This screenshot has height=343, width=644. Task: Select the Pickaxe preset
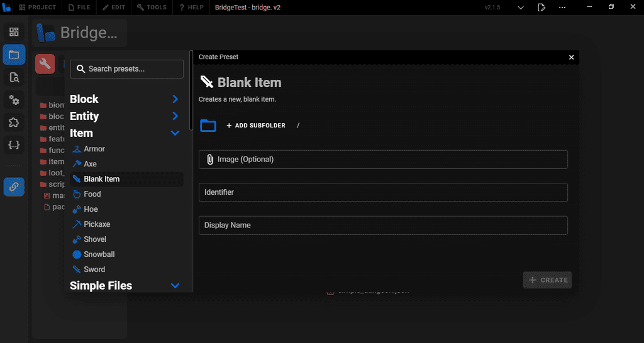pos(97,224)
